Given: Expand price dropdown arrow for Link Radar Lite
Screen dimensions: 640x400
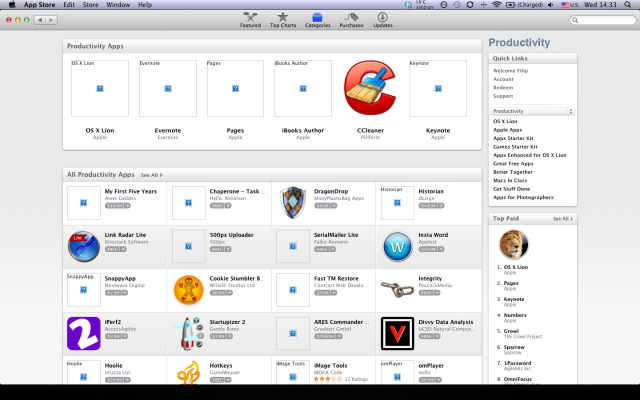Looking at the screenshot, I should pyautogui.click(x=123, y=249).
